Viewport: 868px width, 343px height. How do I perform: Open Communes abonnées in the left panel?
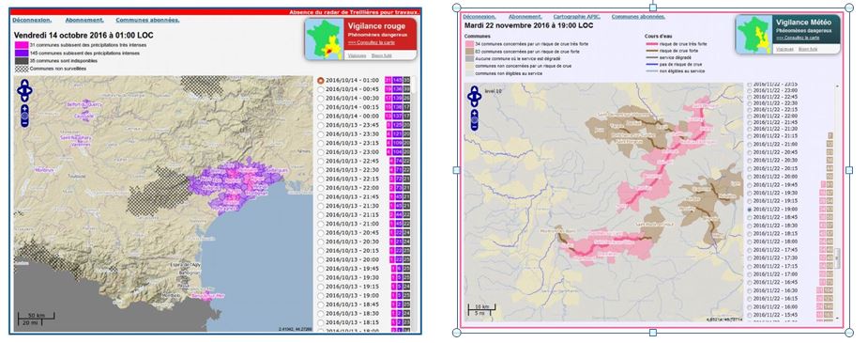click(147, 20)
